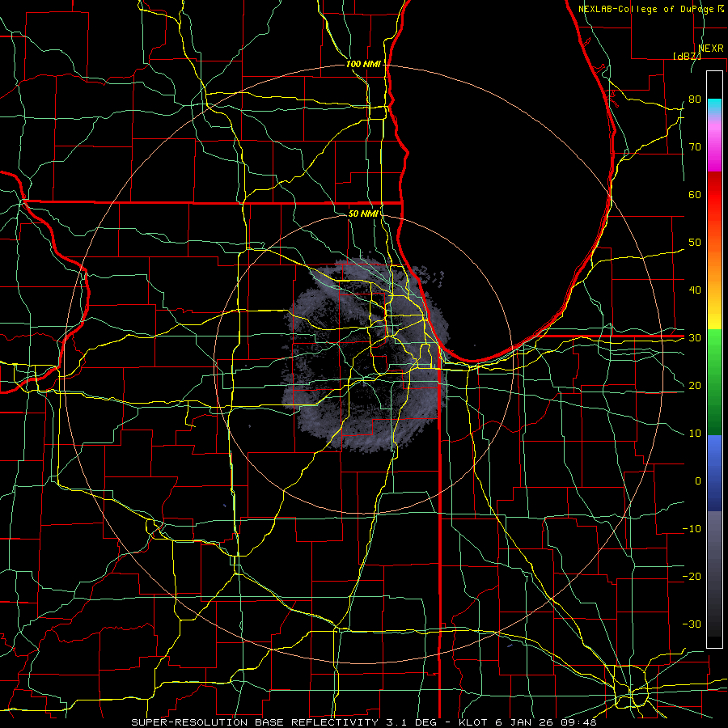Image resolution: width=728 pixels, height=728 pixels.
Task: Click the -20 value on the dBZ scale
Action: tap(692, 576)
